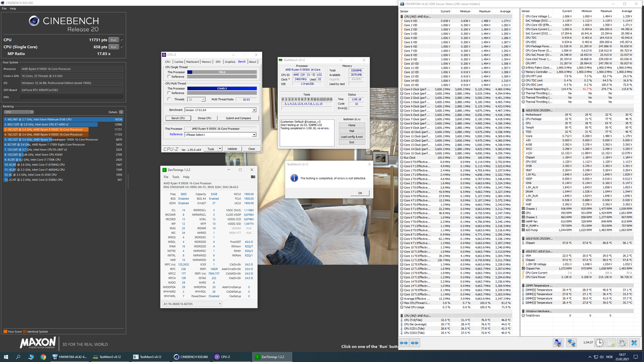Run Cinebench CPU Single Core benchmark
The image size is (644, 362).
114,47
